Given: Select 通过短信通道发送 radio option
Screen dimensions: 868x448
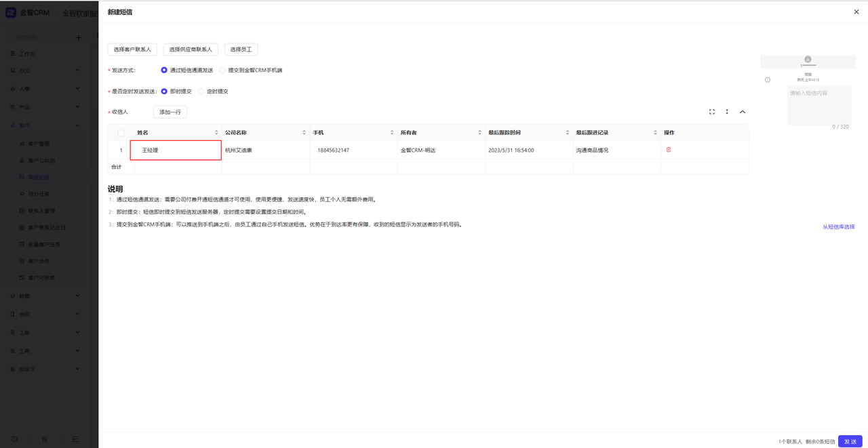Looking at the screenshot, I should pos(164,70).
